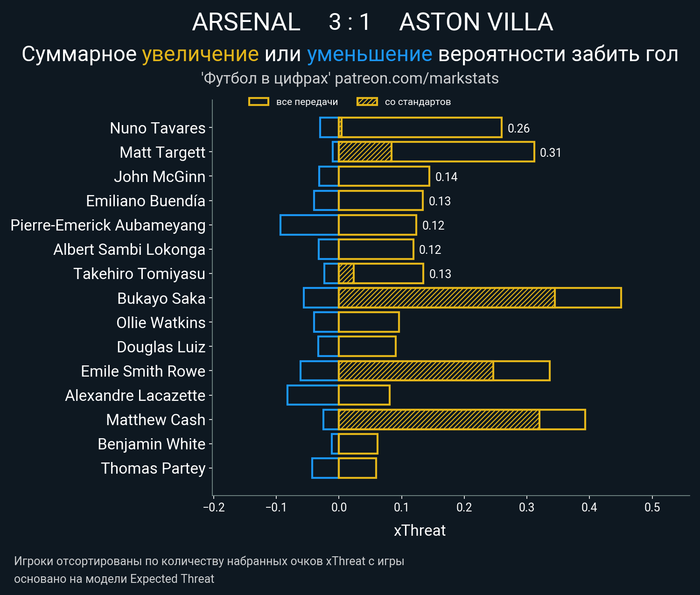The image size is (700, 595).
Task: Click the hatched 'со стандартов' legend swatch
Action: (367, 102)
